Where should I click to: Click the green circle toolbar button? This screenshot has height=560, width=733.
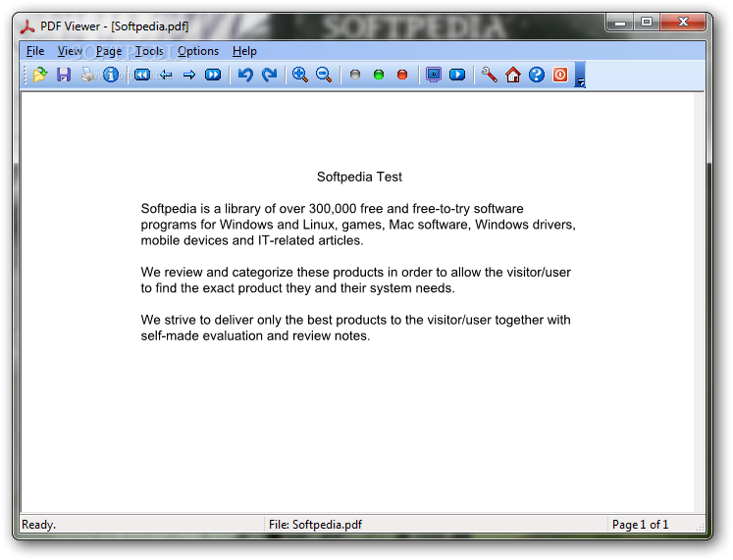[379, 75]
